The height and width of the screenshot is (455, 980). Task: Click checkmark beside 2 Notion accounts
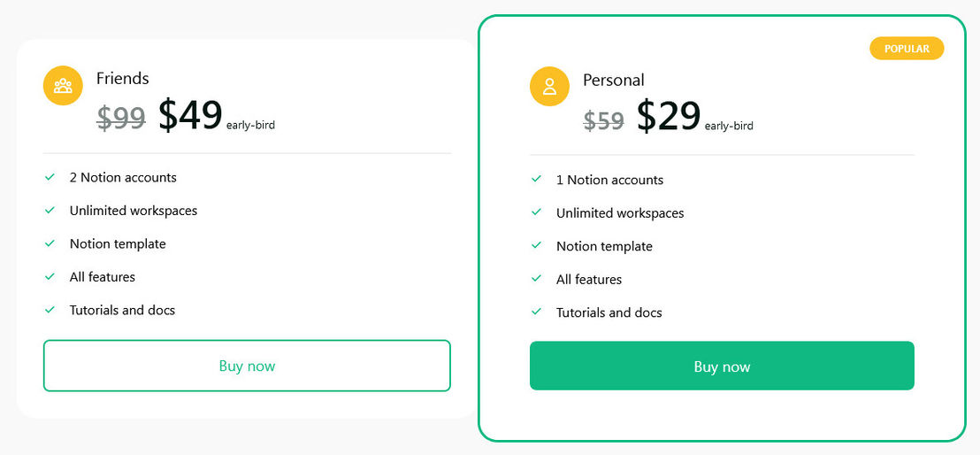(x=50, y=177)
